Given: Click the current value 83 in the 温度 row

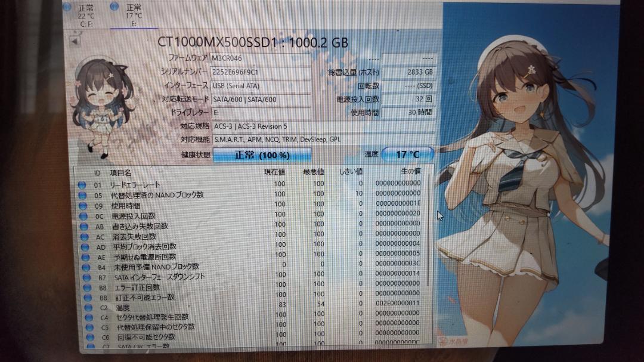Looking at the screenshot, I should pyautogui.click(x=281, y=305).
